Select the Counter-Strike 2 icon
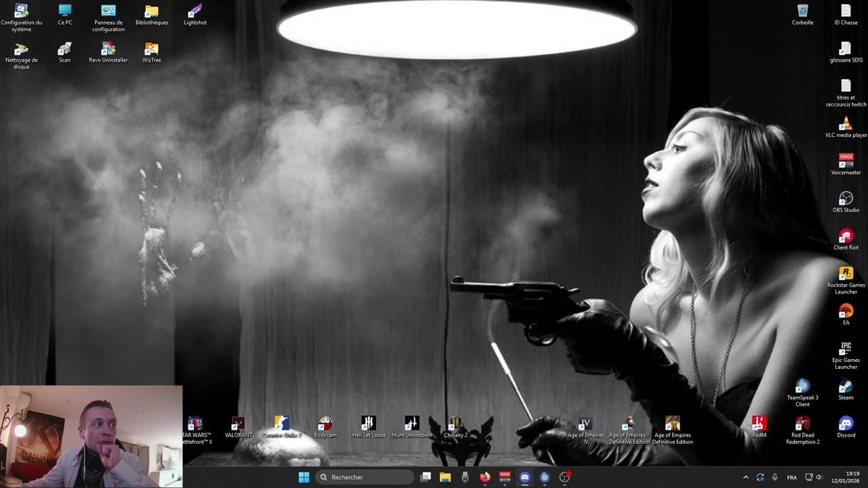This screenshot has width=868, height=488. tap(281, 427)
